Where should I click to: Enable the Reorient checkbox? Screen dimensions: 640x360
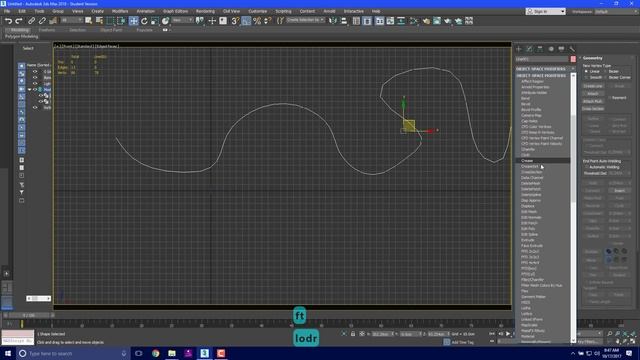pyautogui.click(x=610, y=98)
